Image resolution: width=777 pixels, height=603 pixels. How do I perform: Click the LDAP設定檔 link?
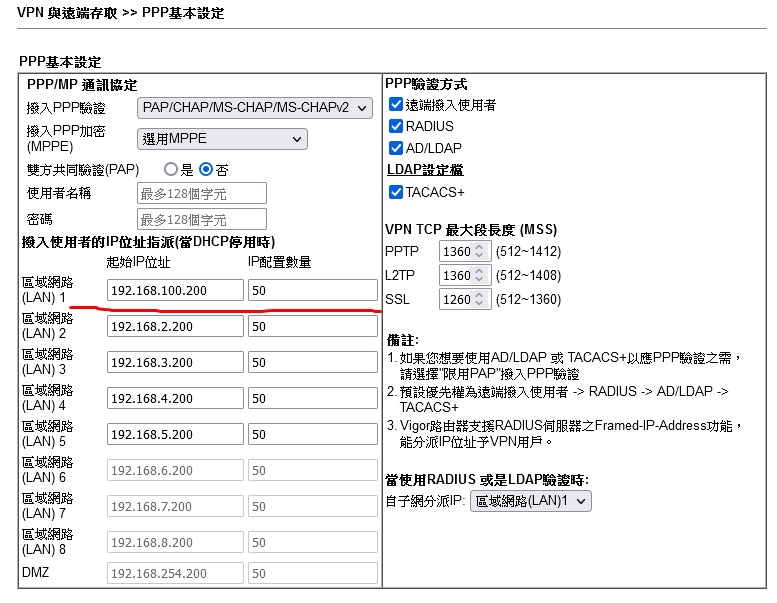pos(424,170)
